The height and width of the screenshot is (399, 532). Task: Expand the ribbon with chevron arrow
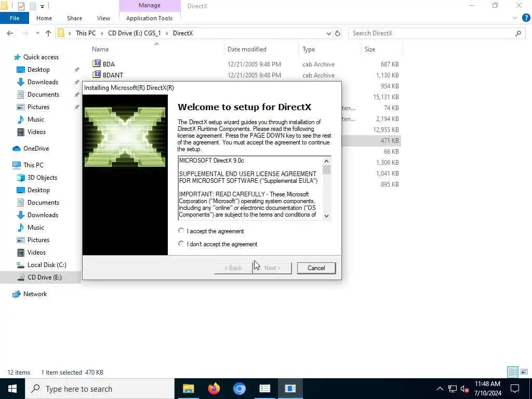point(515,18)
